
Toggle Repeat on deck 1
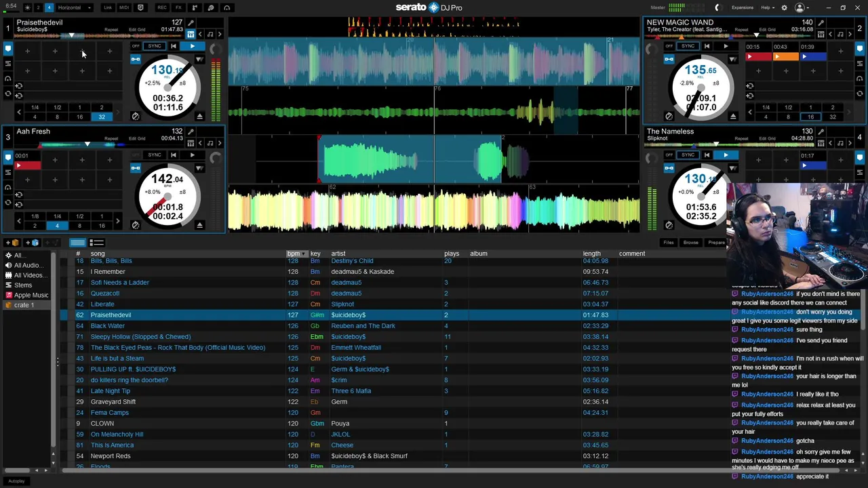[111, 30]
